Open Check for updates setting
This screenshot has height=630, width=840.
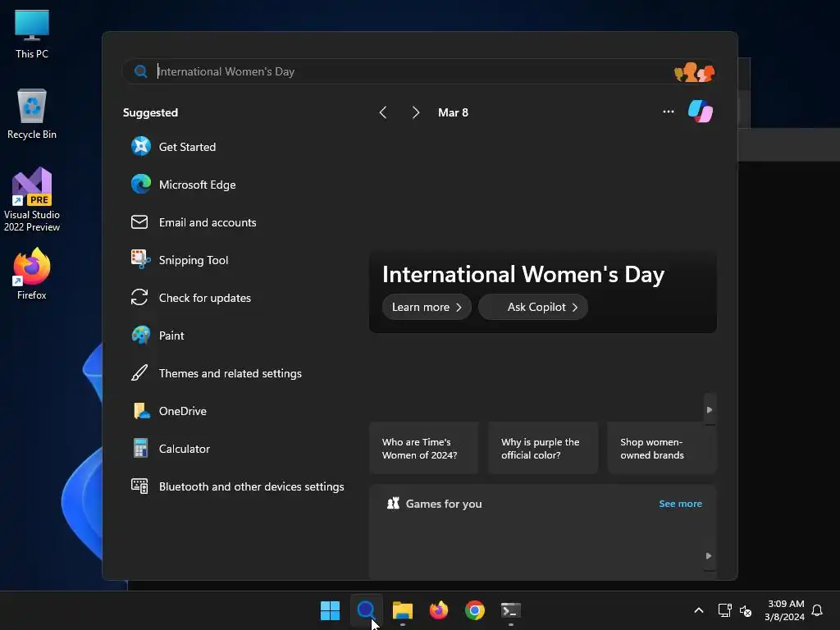[190, 297]
